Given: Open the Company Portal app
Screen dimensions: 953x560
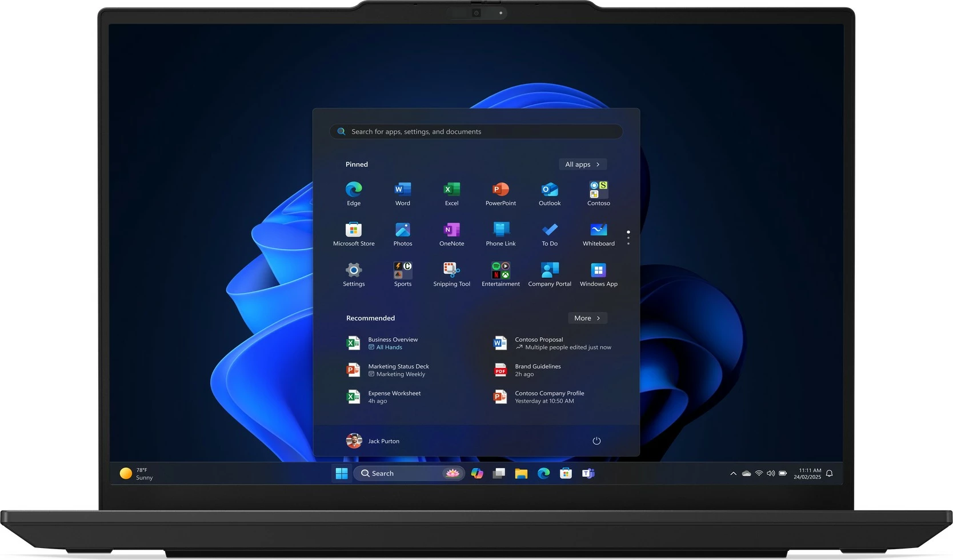Looking at the screenshot, I should (549, 273).
